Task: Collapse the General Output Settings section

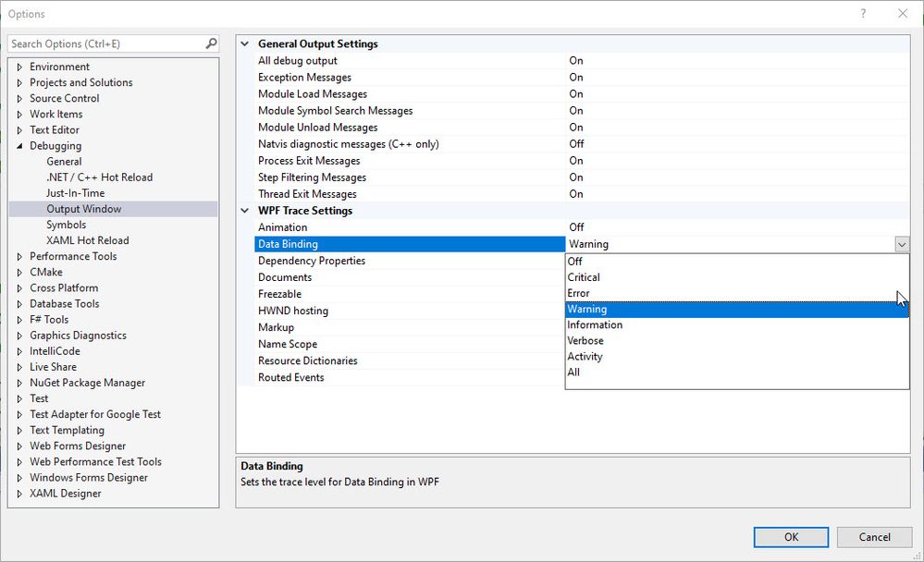Action: click(x=245, y=43)
